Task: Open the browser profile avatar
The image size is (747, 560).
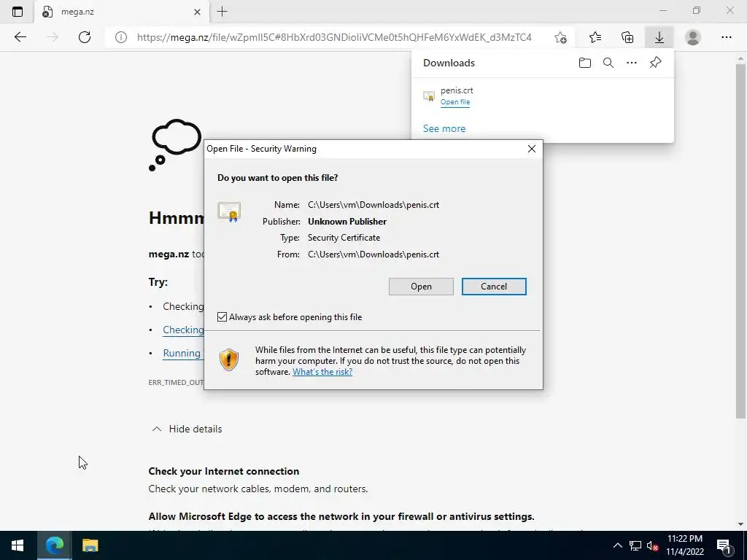Action: pos(693,37)
